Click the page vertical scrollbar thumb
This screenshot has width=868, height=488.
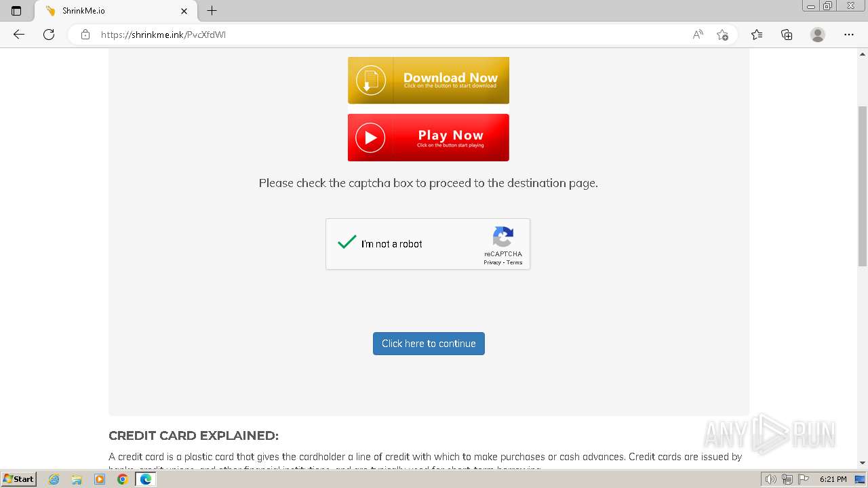point(863,186)
